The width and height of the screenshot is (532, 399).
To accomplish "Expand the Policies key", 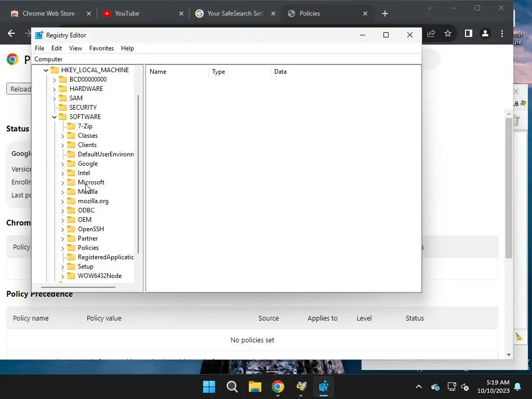I will 62,248.
